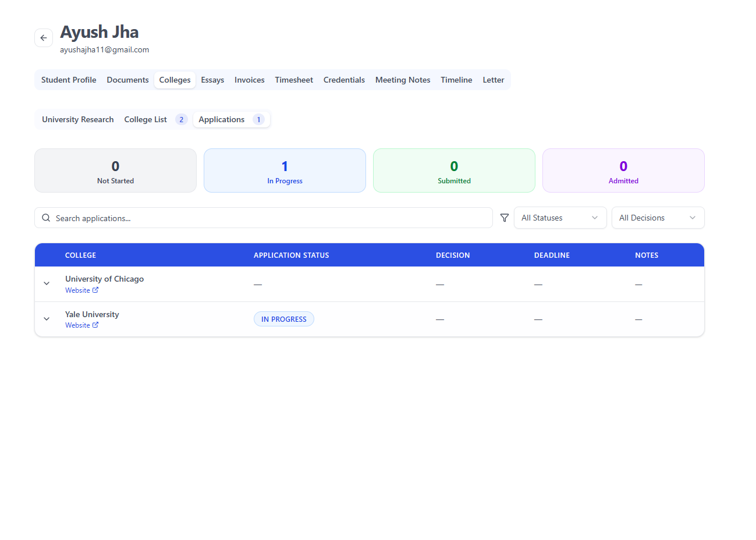Open the All Decisions dropdown

658,218
